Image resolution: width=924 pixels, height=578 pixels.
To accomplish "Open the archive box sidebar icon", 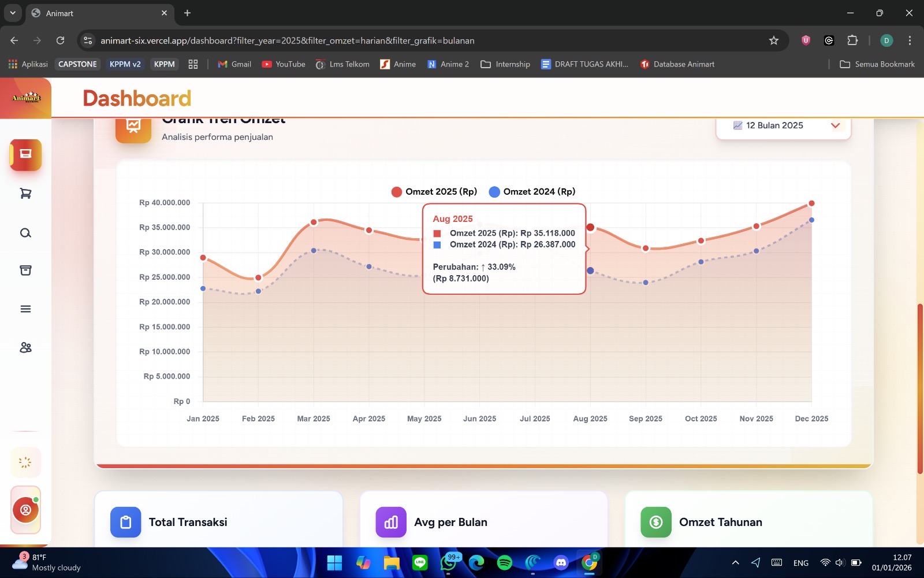I will click(25, 271).
